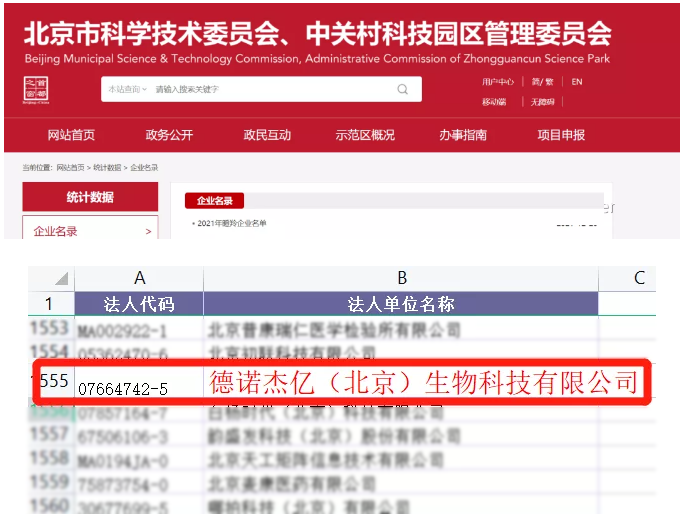This screenshot has width=680, height=514.
Task: Click the 法人代码 header cell
Action: point(139,304)
